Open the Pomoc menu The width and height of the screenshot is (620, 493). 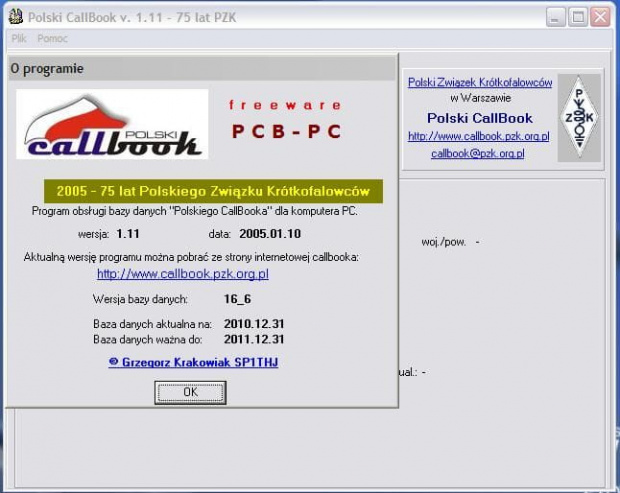click(x=52, y=38)
